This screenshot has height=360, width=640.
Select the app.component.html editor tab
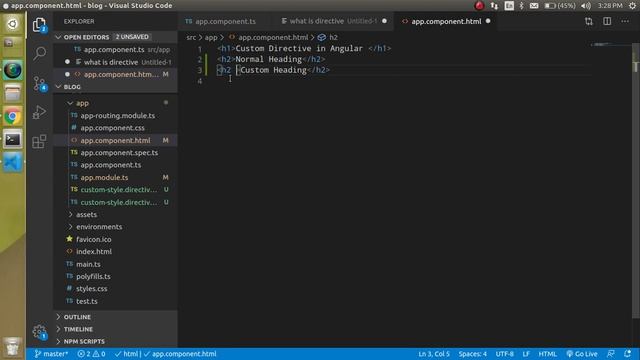coord(446,21)
